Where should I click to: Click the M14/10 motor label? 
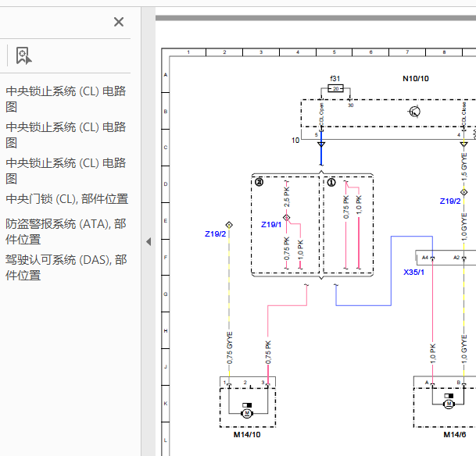point(247,434)
